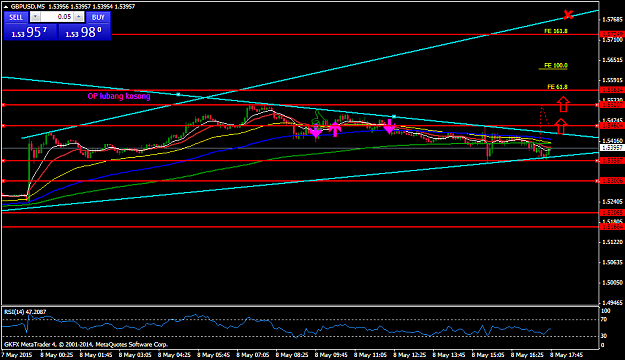Increase lot size with the up arrow
This screenshot has width=625, height=360.
79,17
